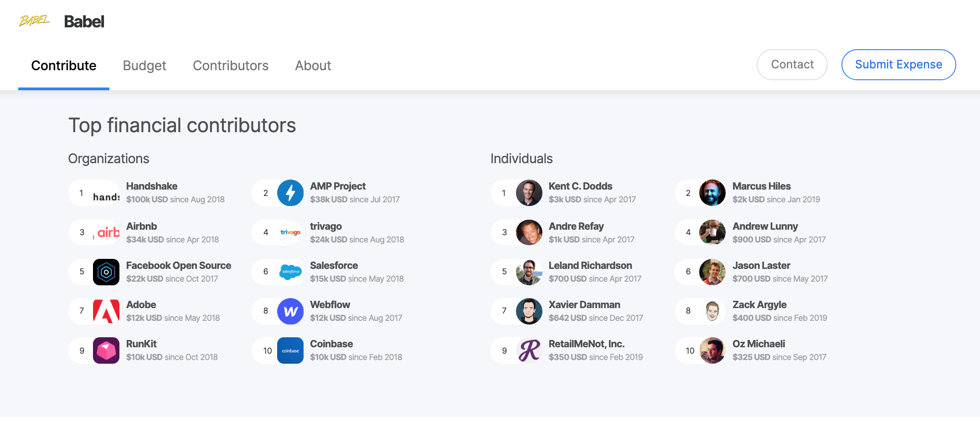This screenshot has height=443, width=980.
Task: Click the "Individuals" section heading
Action: pyautogui.click(x=521, y=159)
